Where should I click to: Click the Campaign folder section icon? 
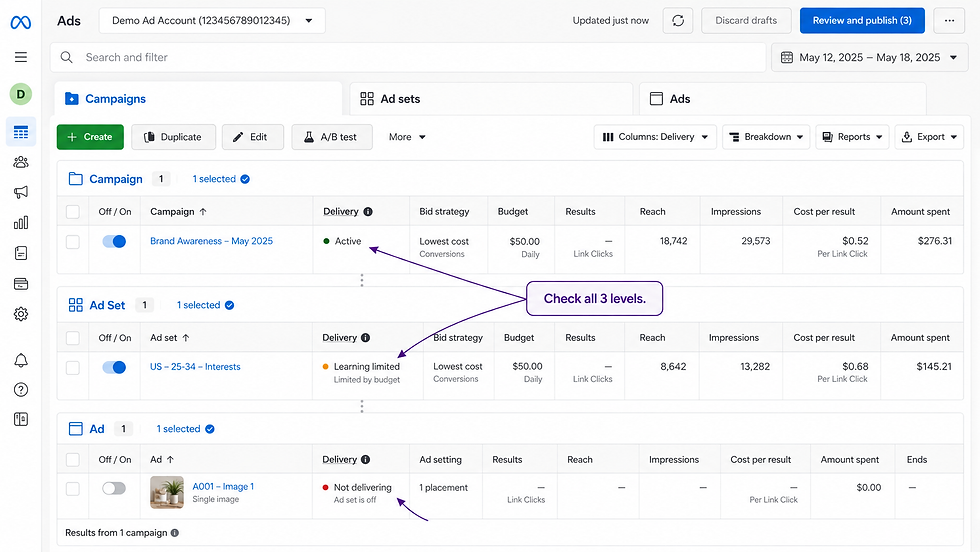point(76,179)
